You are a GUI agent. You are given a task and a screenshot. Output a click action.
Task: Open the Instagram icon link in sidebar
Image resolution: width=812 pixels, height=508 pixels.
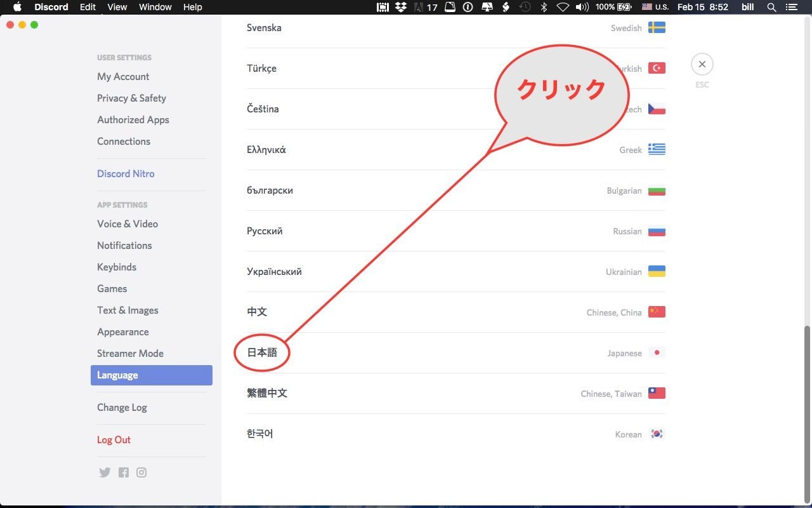pos(141,472)
